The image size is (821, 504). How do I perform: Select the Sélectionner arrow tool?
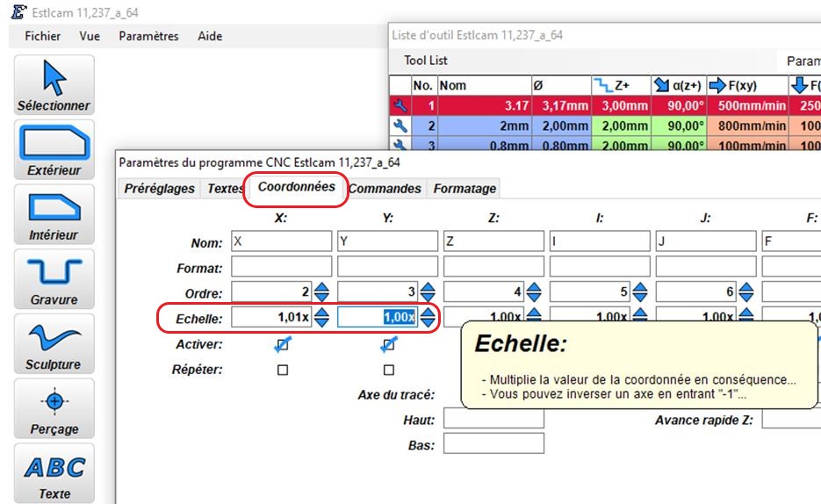point(54,85)
